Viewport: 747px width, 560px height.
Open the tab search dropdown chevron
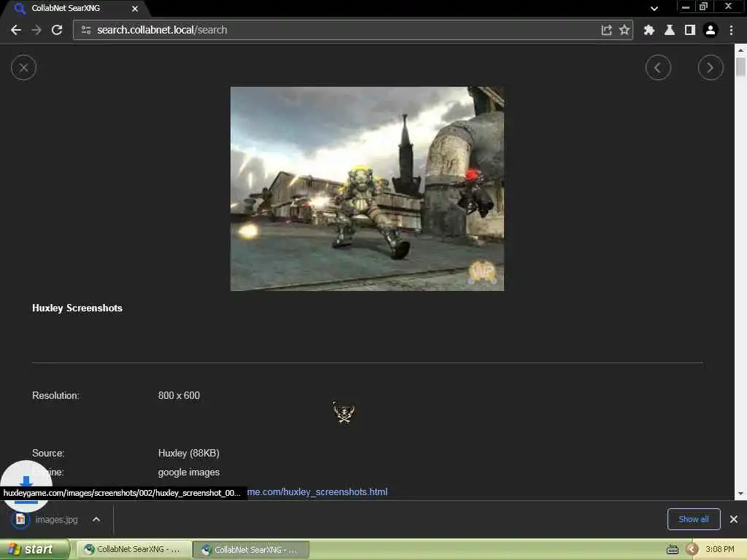[x=654, y=9]
